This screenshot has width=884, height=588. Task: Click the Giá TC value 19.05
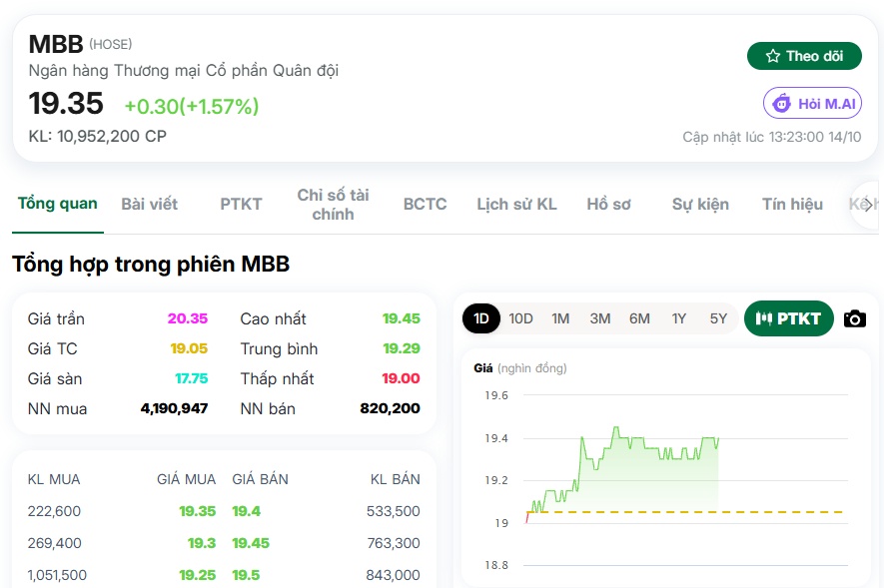[189, 348]
